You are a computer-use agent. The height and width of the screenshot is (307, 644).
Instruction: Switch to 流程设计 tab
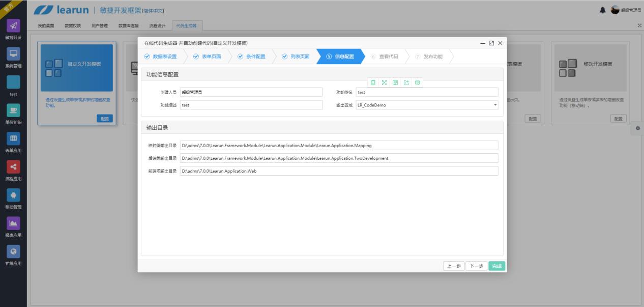point(157,25)
